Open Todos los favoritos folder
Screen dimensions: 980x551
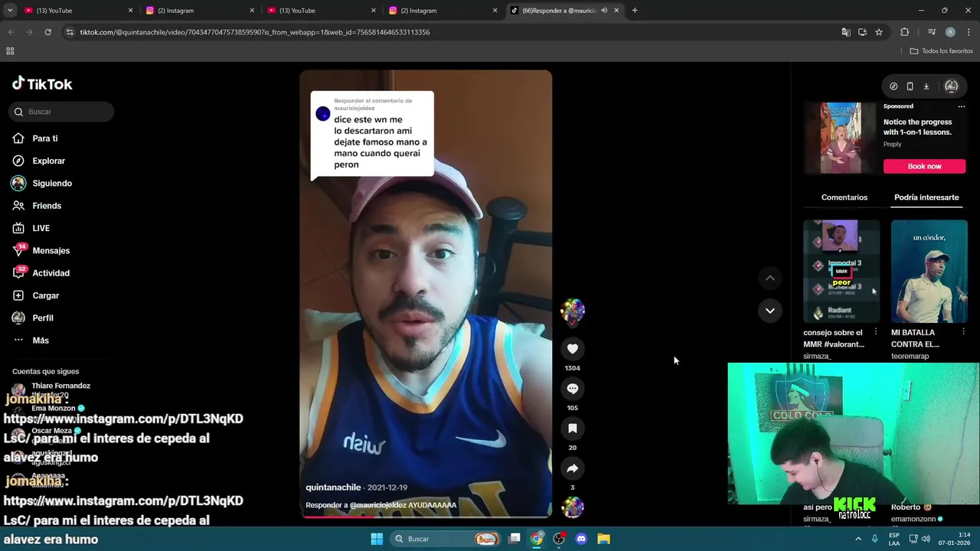pyautogui.click(x=941, y=51)
